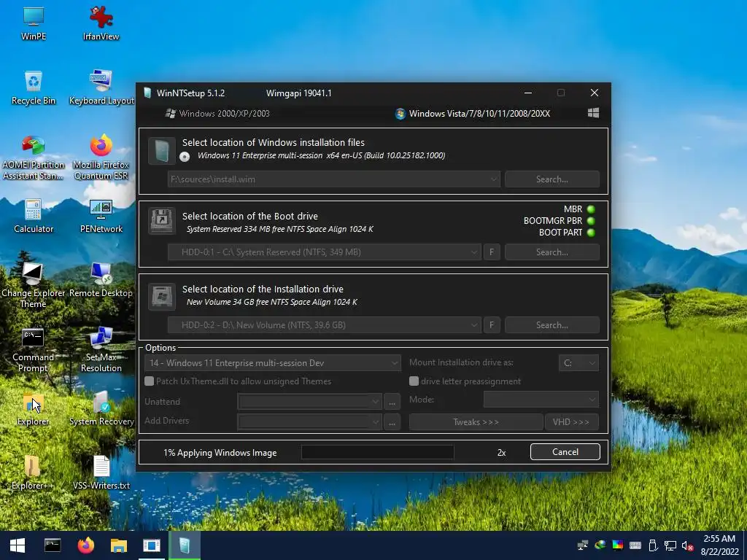Click the MBR green status indicator
The height and width of the screenshot is (560, 747).
point(591,209)
